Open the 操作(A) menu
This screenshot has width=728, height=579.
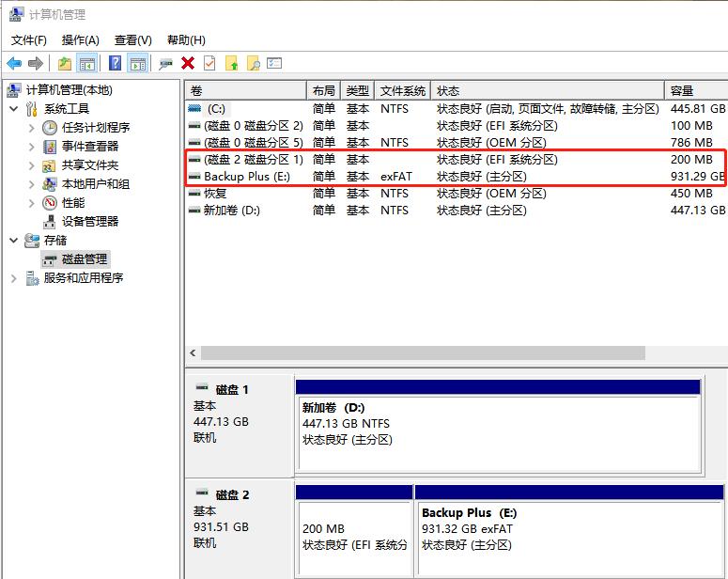click(x=80, y=40)
